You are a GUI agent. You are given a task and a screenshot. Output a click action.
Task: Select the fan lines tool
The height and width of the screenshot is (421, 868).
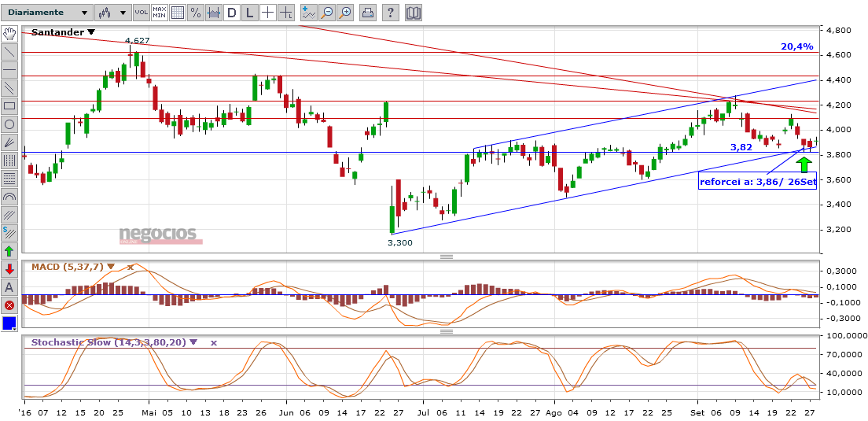click(9, 142)
